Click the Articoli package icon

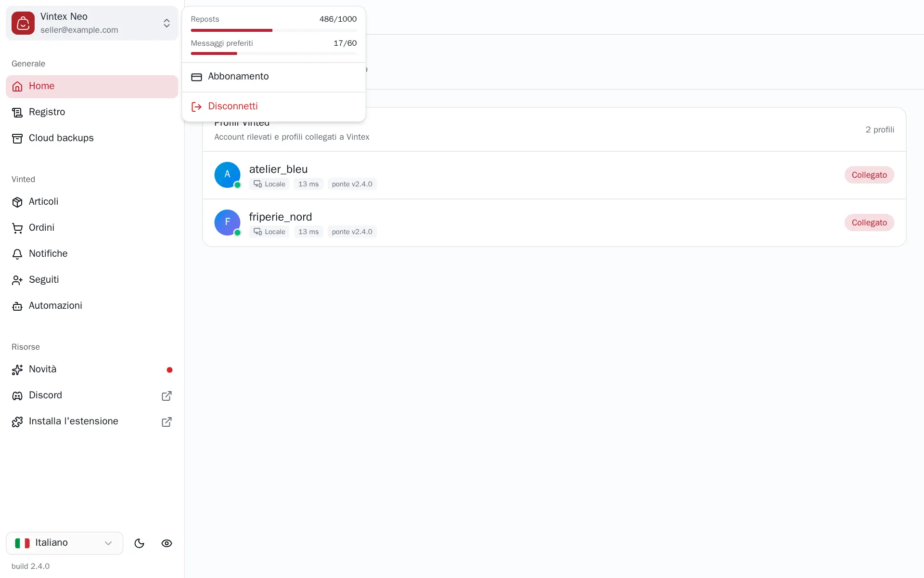[x=17, y=202]
